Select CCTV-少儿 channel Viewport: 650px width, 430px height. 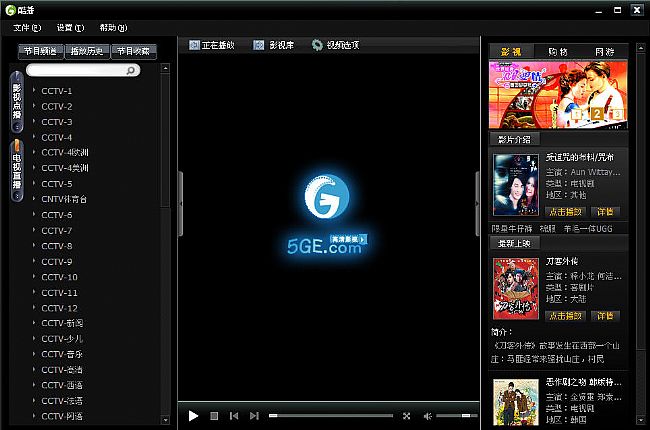coord(62,339)
